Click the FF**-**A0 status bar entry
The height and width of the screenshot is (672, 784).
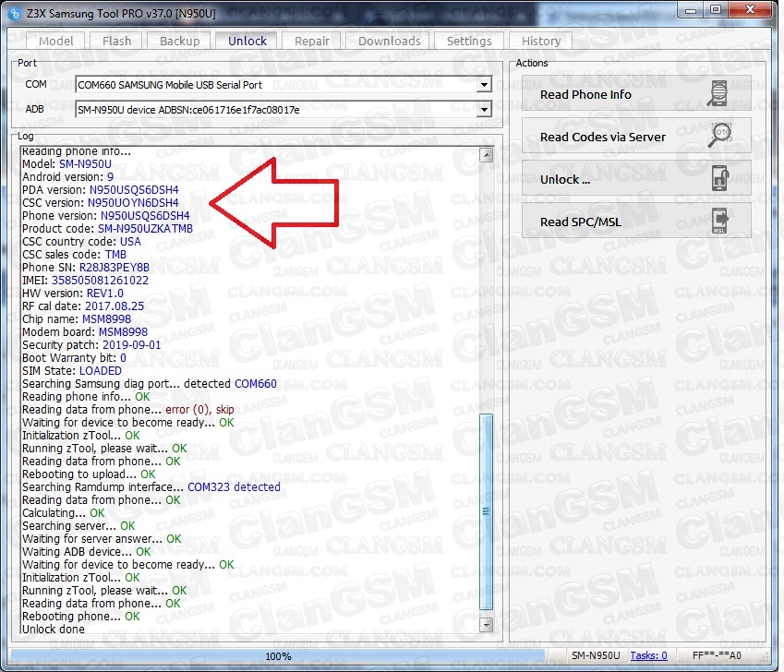pyautogui.click(x=717, y=655)
